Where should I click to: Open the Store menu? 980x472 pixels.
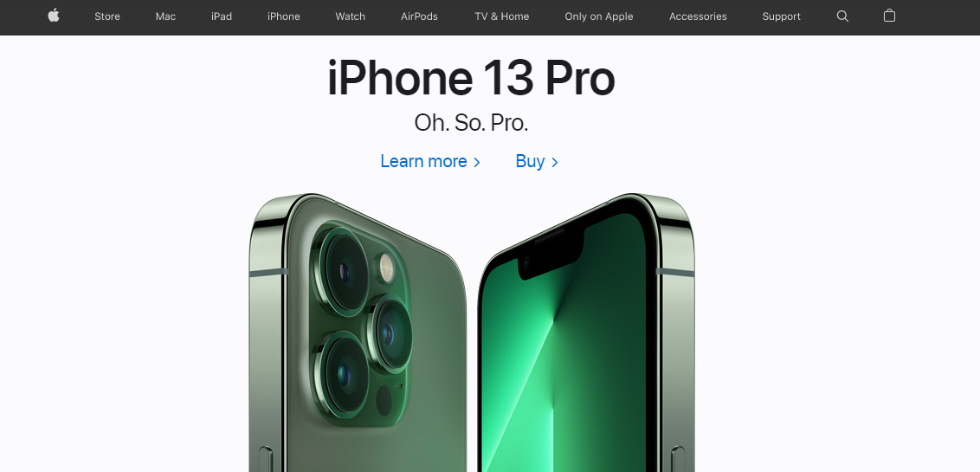tap(106, 16)
